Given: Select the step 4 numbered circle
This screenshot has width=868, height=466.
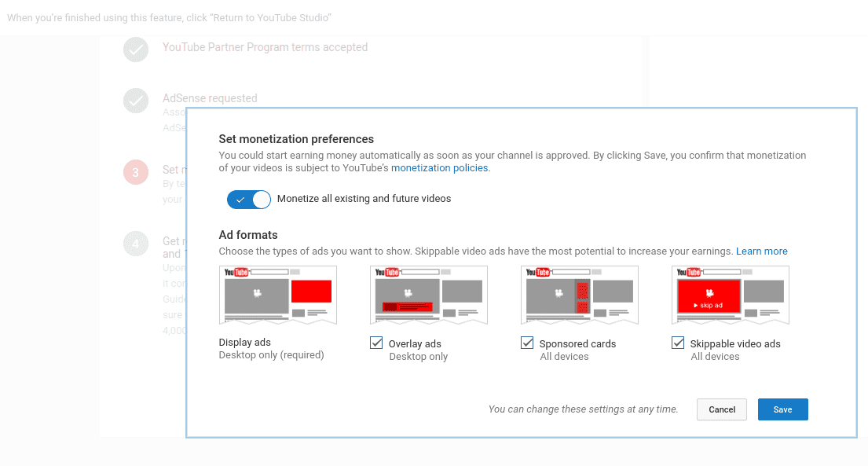Looking at the screenshot, I should click(136, 244).
